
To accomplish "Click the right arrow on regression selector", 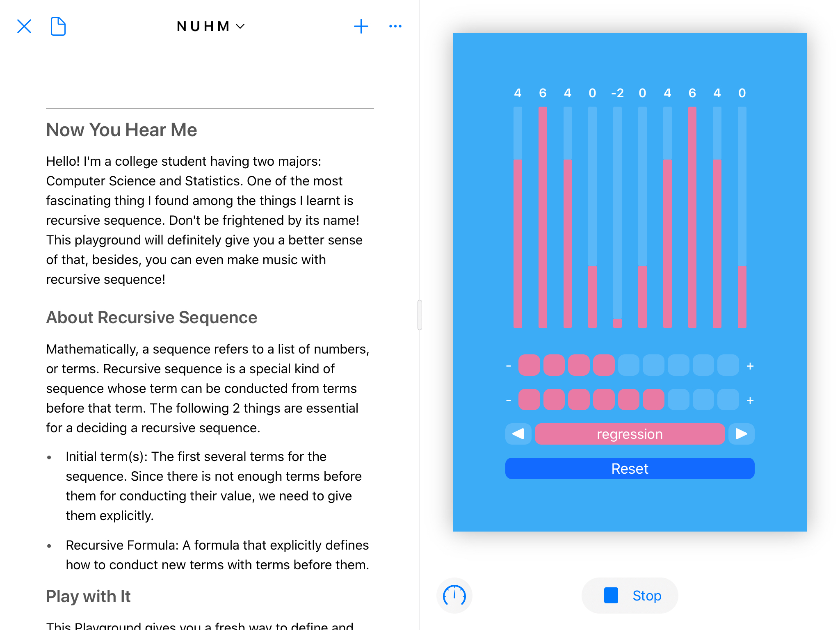I will [x=742, y=435].
